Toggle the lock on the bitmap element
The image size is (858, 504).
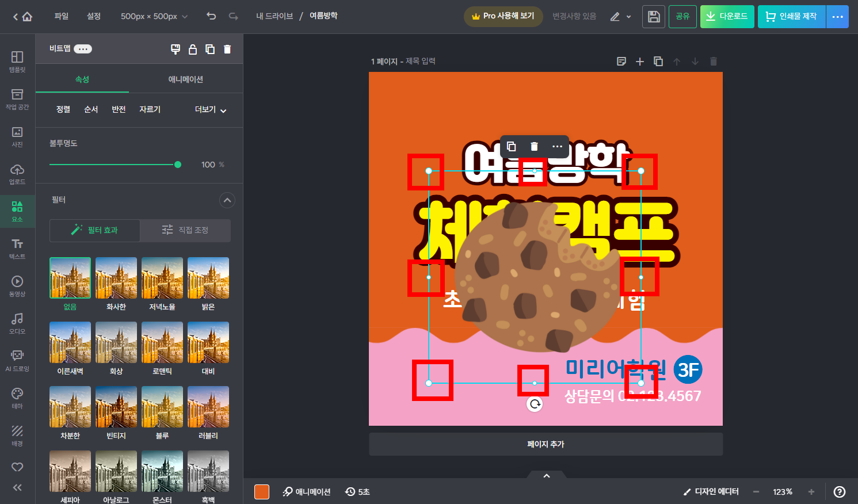pos(193,49)
